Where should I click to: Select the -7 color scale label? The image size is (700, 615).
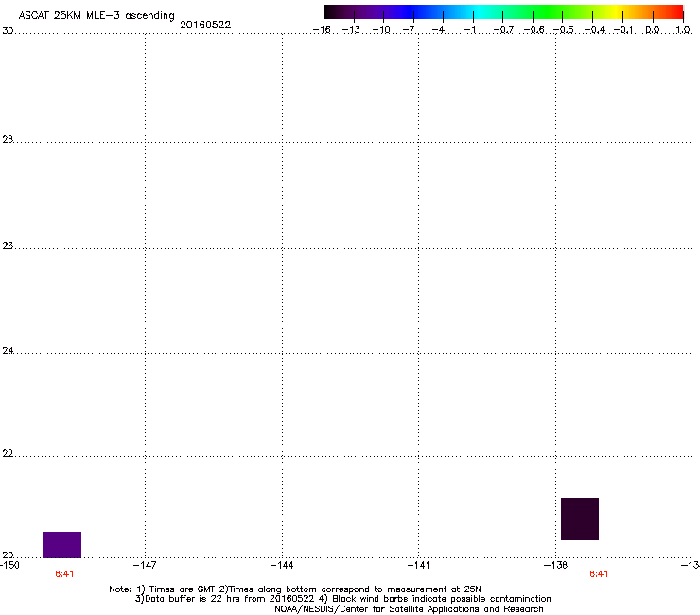tap(410, 30)
